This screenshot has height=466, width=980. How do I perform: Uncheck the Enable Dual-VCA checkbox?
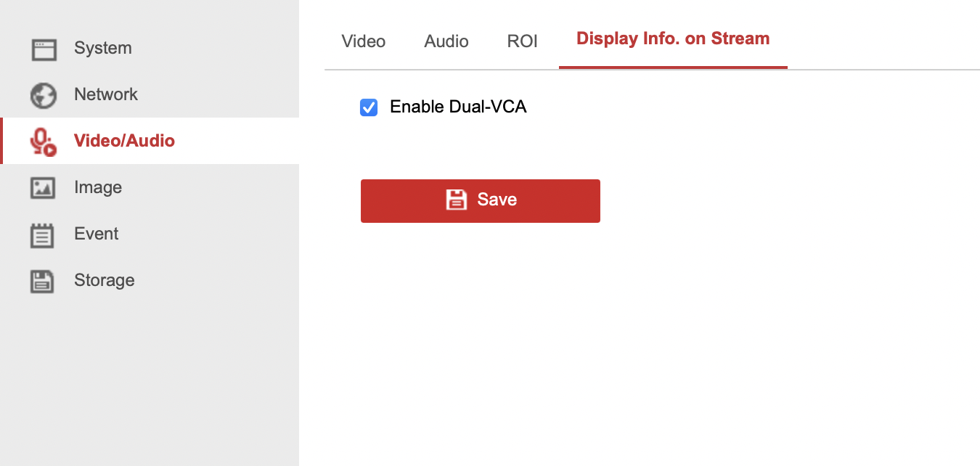coord(369,108)
